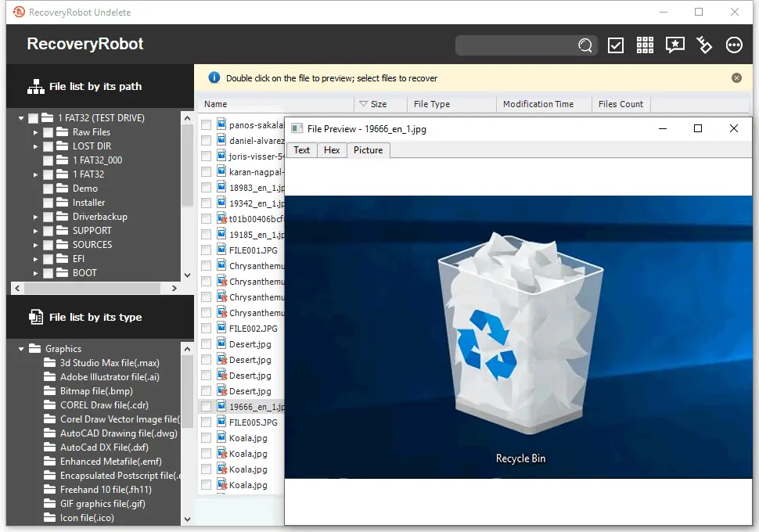
Task: Switch to the Hex preview tab
Action: (332, 150)
